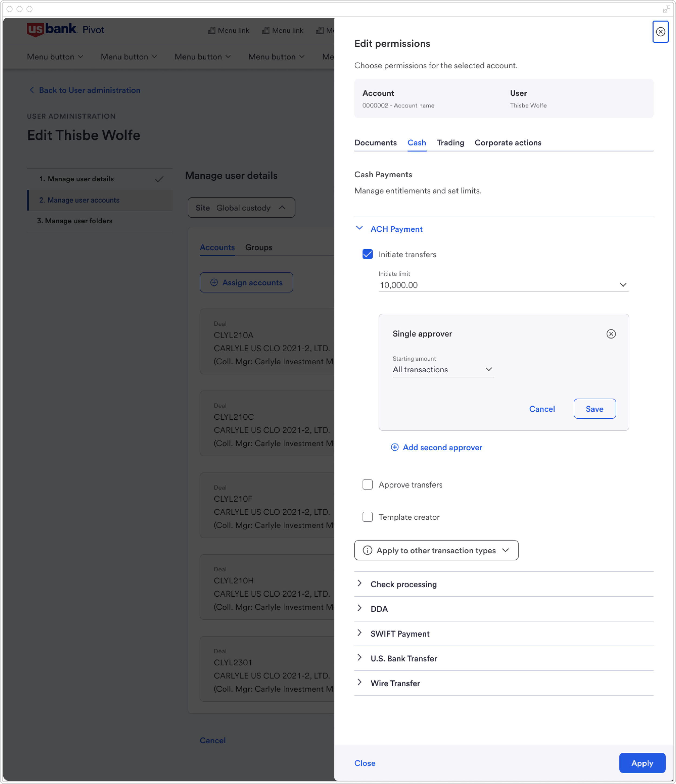
Task: Click the info icon on Apply to other transaction types
Action: (367, 550)
